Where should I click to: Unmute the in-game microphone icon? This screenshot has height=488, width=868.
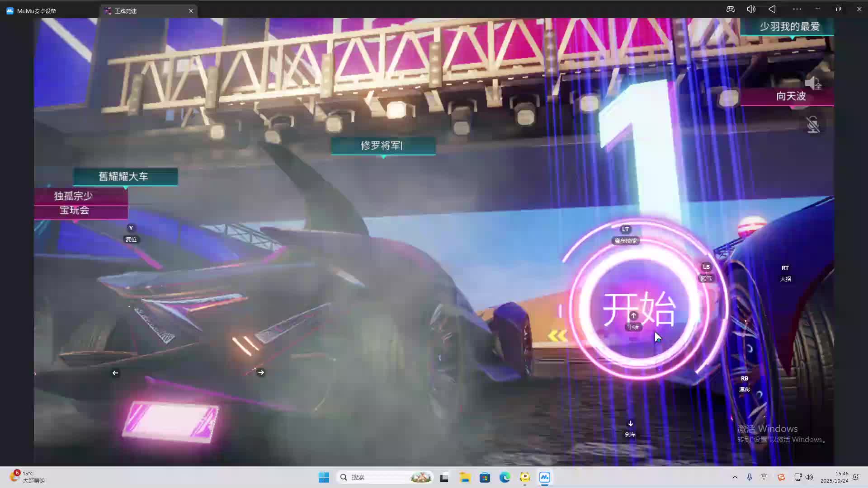pyautogui.click(x=813, y=125)
